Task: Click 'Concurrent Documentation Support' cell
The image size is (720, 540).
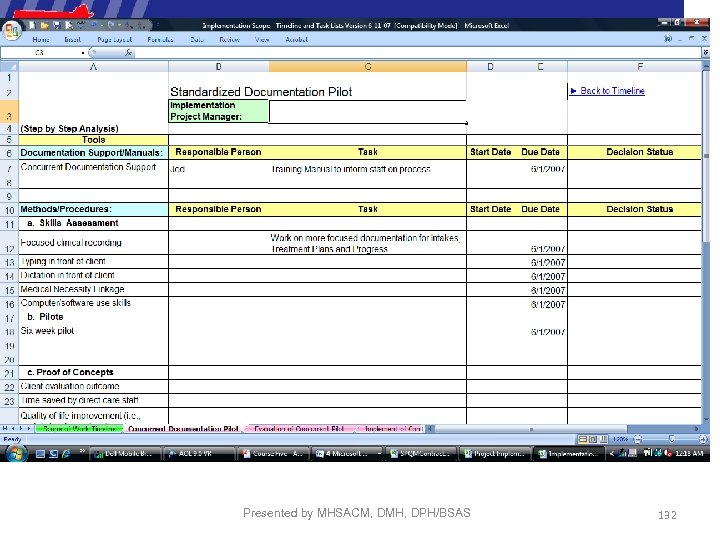Action: coord(93,168)
